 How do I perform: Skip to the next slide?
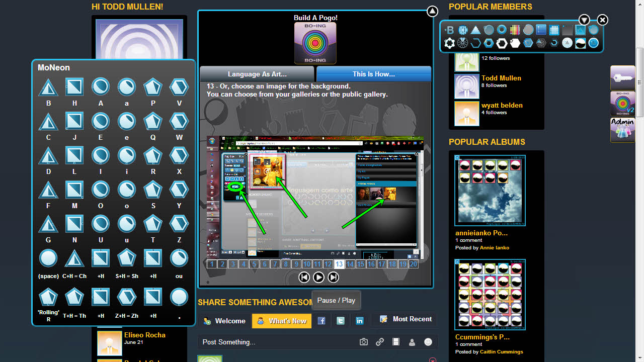coord(333,277)
